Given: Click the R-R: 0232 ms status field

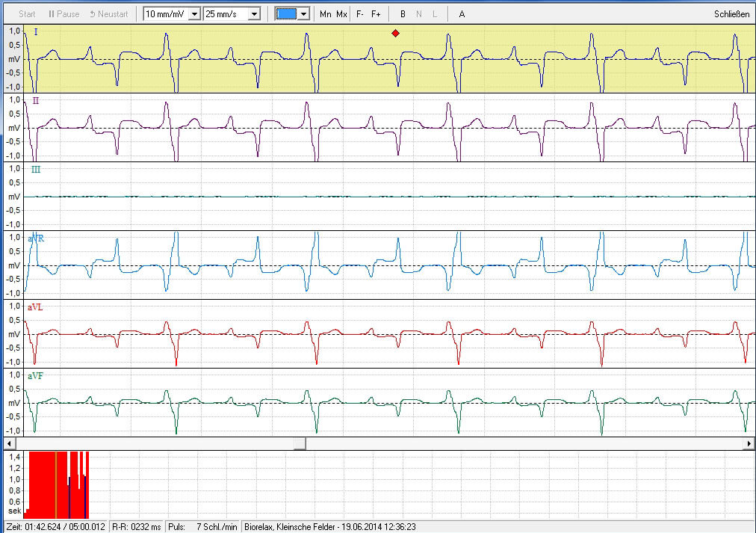Looking at the screenshot, I should [137, 527].
